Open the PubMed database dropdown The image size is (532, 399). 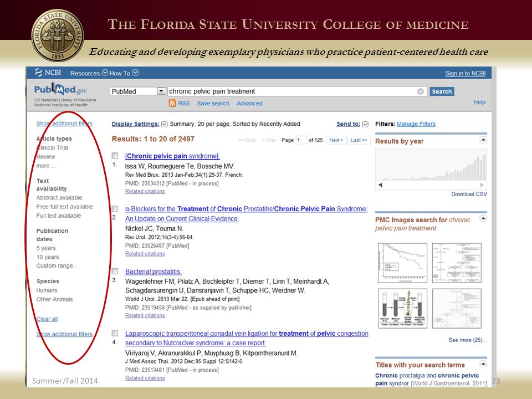point(138,91)
